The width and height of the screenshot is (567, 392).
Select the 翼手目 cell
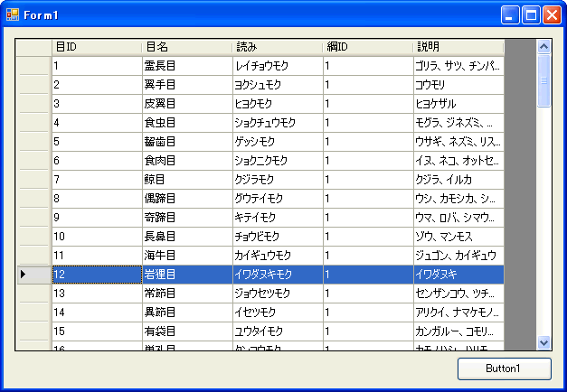click(187, 85)
